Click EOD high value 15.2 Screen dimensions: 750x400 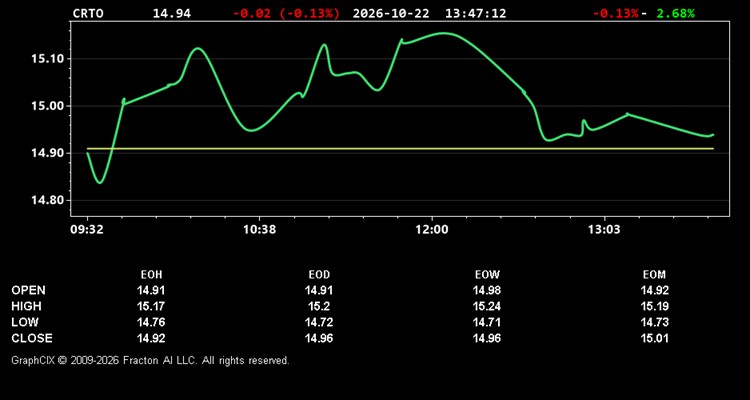[x=319, y=306]
